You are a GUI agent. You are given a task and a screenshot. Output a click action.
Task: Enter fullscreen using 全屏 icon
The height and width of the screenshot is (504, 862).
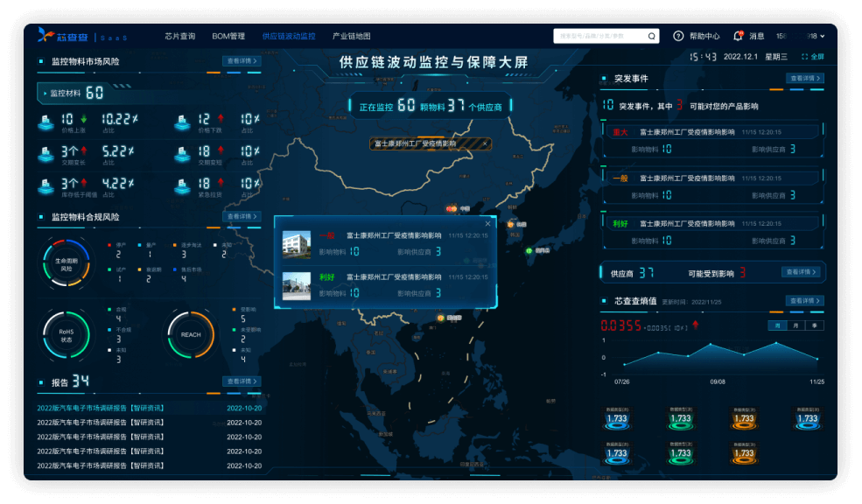click(805, 57)
